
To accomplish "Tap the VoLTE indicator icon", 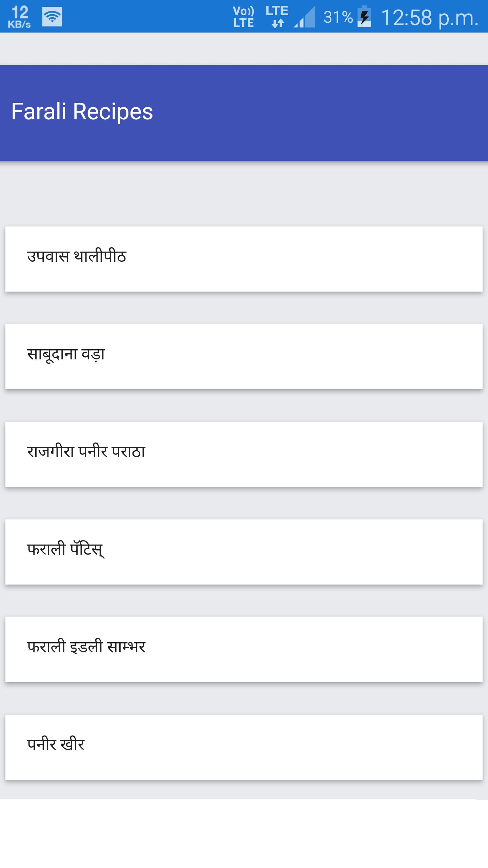I will 243,17.
